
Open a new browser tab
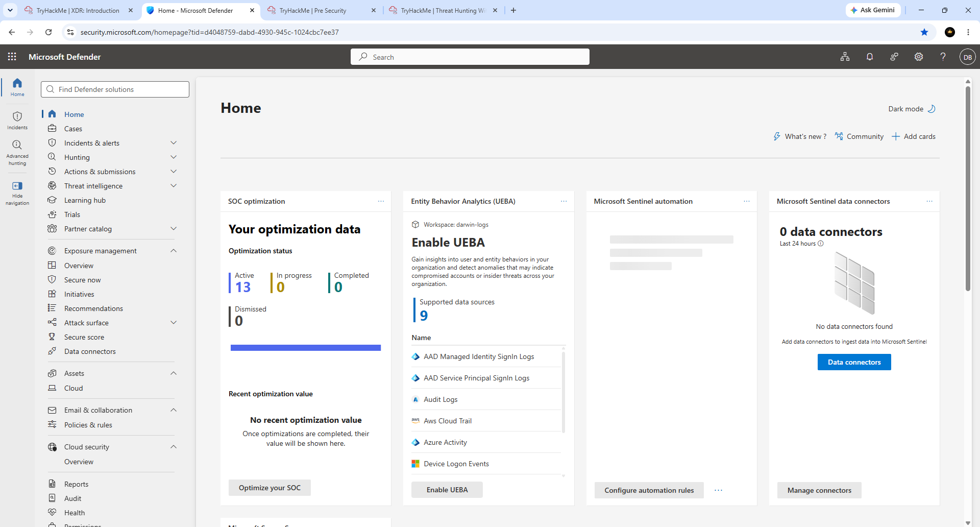(x=513, y=10)
